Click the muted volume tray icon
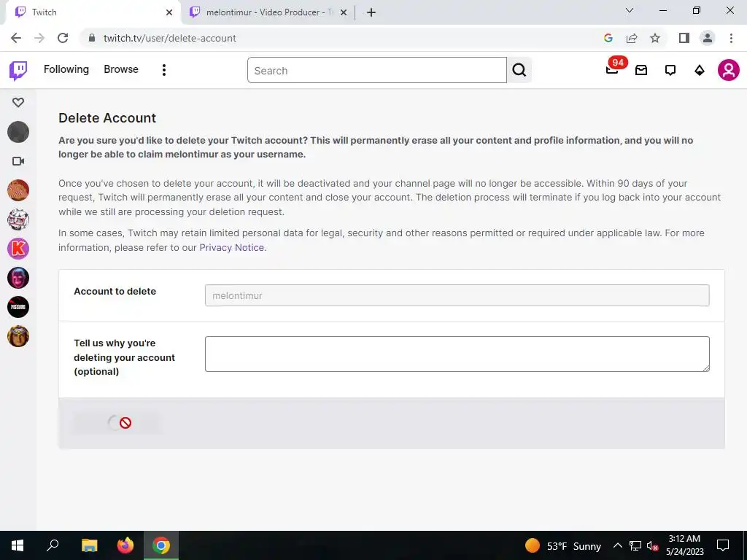 pos(653,545)
